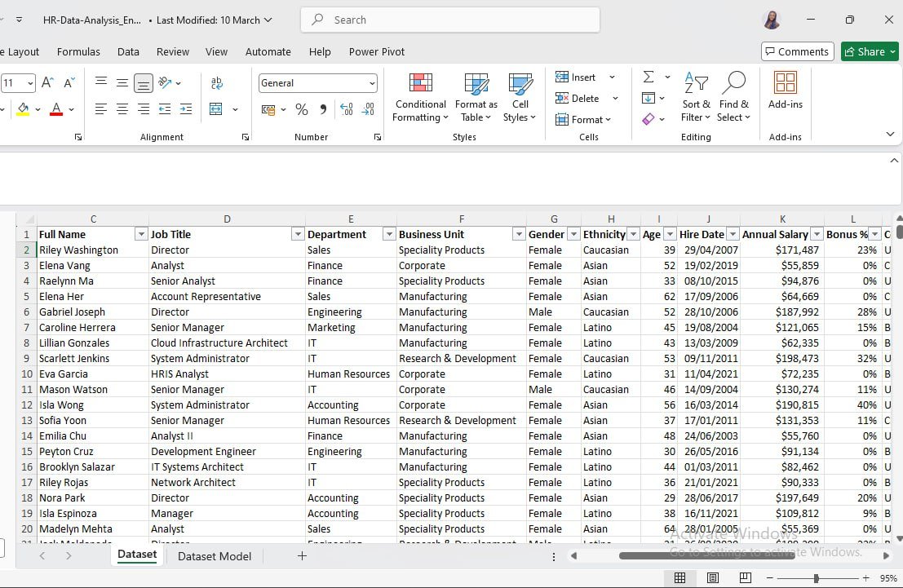The width and height of the screenshot is (903, 588).
Task: Open the Format cells menu
Action: [x=582, y=120]
